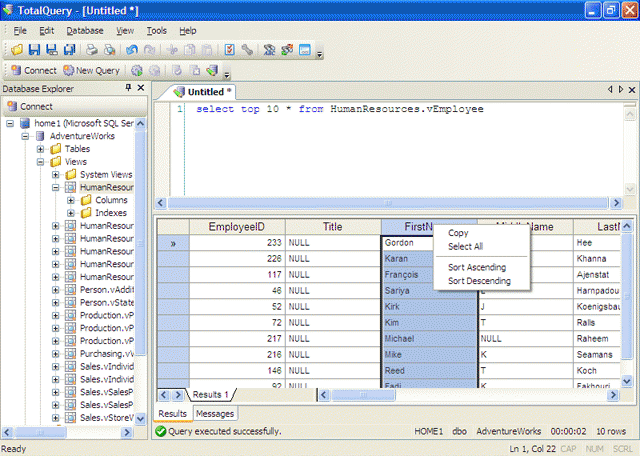The width and height of the screenshot is (640, 456).
Task: Click the wrench options icon
Action: (247, 50)
